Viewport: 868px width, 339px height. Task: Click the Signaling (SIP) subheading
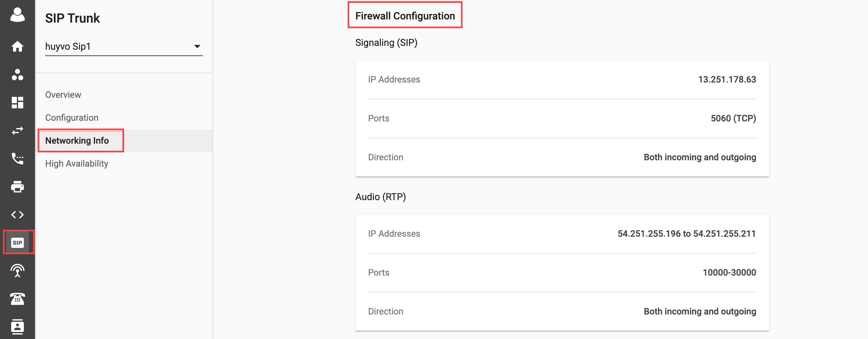coord(386,42)
